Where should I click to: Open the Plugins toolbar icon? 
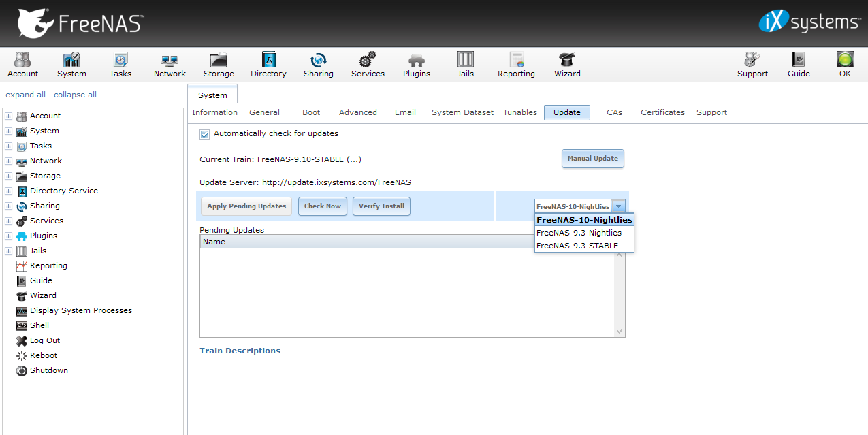point(417,65)
